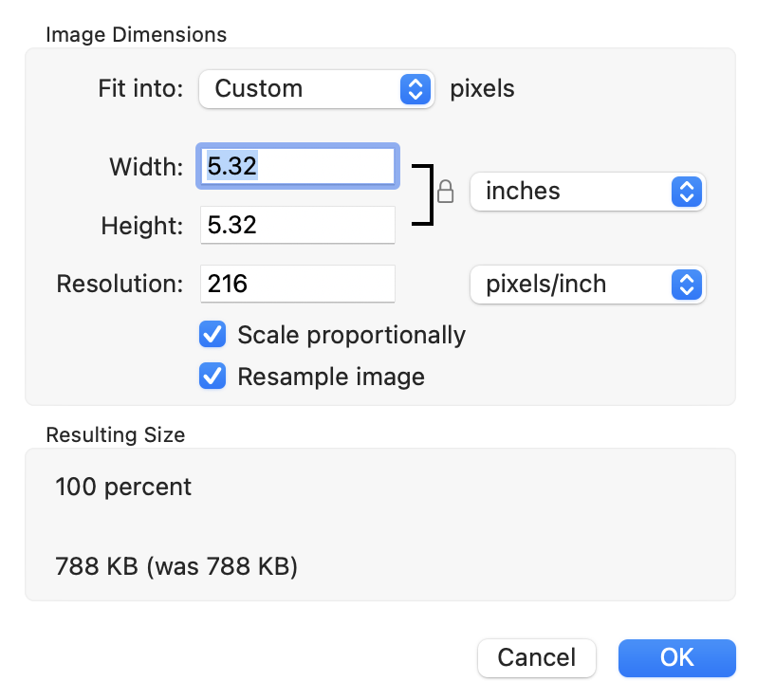Click the Width label

click(x=146, y=168)
